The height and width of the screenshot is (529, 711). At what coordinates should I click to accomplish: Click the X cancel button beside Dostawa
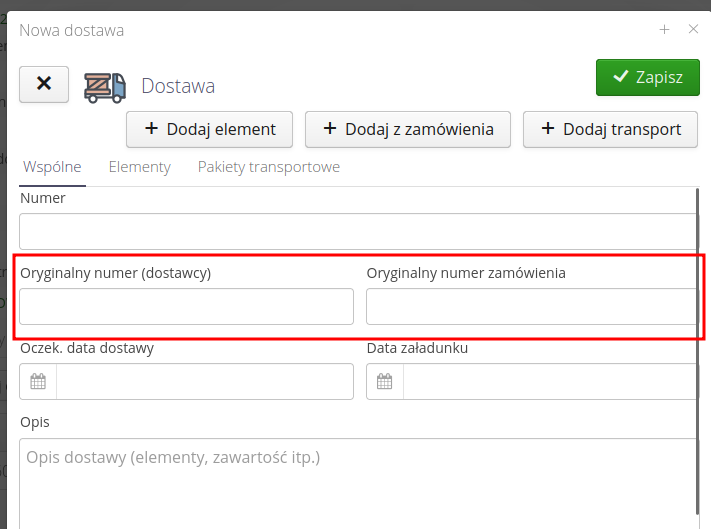[x=44, y=84]
